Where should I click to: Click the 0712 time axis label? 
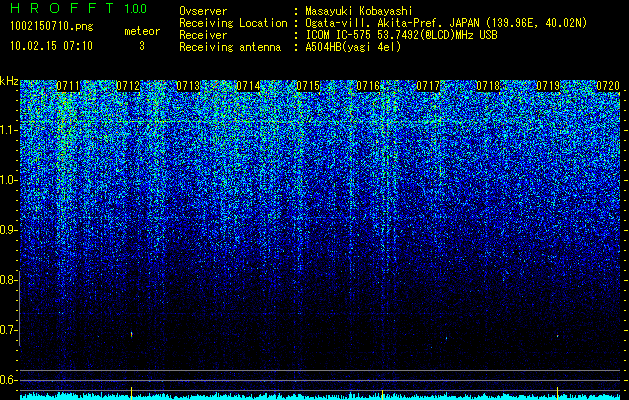[128, 86]
